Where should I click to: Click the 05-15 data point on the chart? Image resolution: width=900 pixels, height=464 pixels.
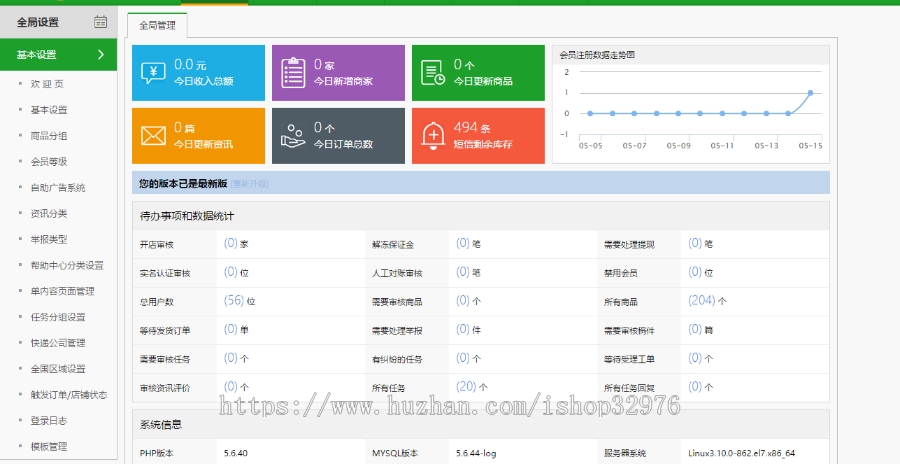pyautogui.click(x=810, y=92)
